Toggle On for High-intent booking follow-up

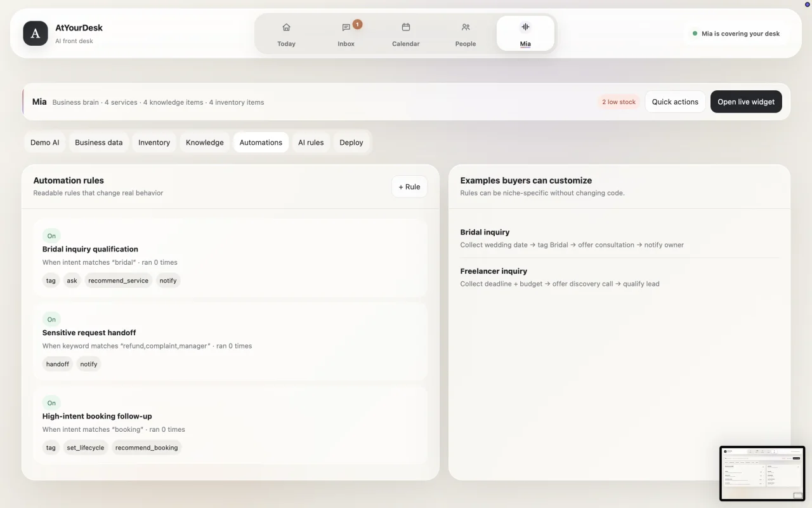51,403
